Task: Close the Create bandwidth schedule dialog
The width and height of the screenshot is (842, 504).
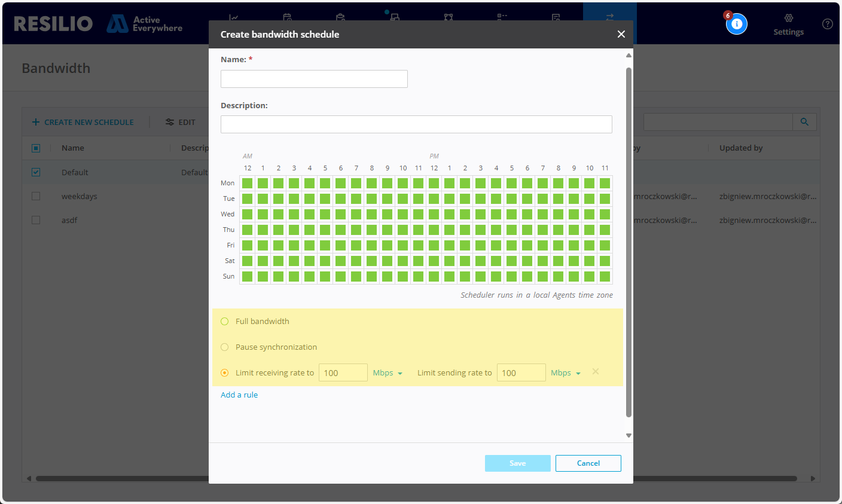Action: click(621, 34)
